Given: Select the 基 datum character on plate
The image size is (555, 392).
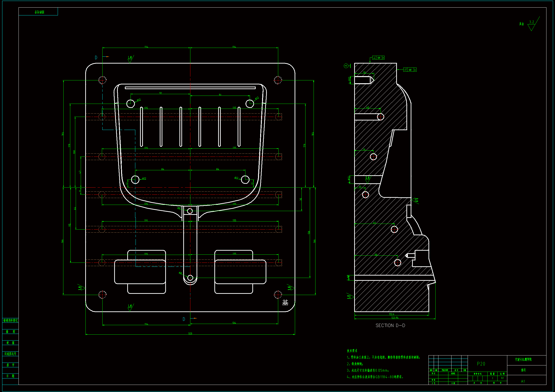Looking at the screenshot, I should point(285,302).
